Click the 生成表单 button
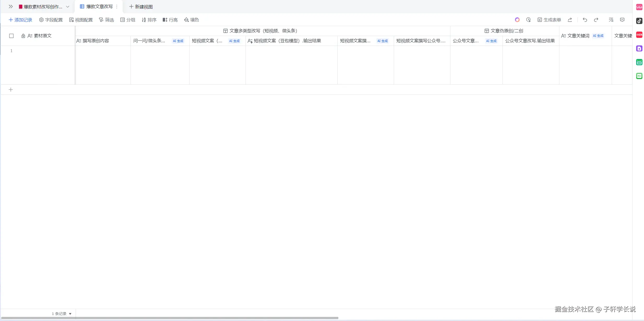This screenshot has width=644, height=321. click(x=549, y=20)
